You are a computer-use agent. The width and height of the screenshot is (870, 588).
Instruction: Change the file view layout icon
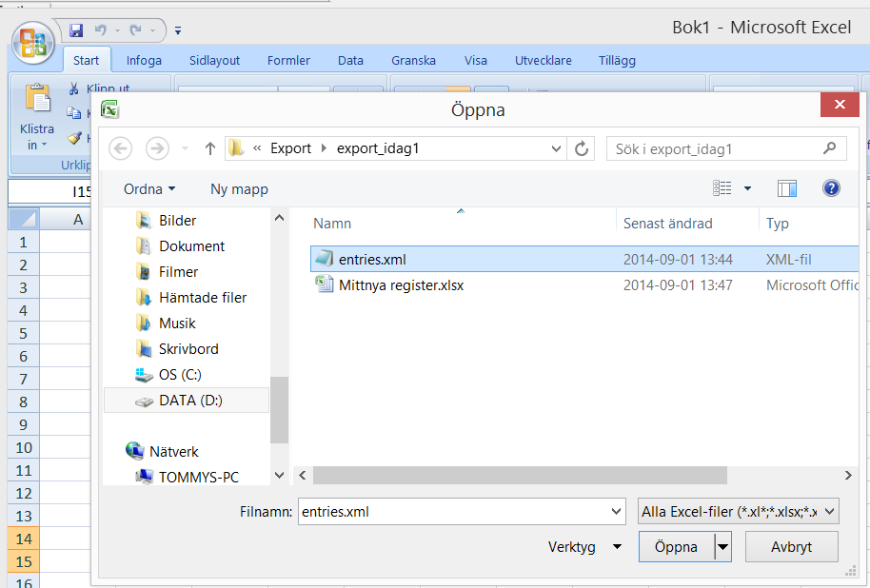(x=722, y=188)
